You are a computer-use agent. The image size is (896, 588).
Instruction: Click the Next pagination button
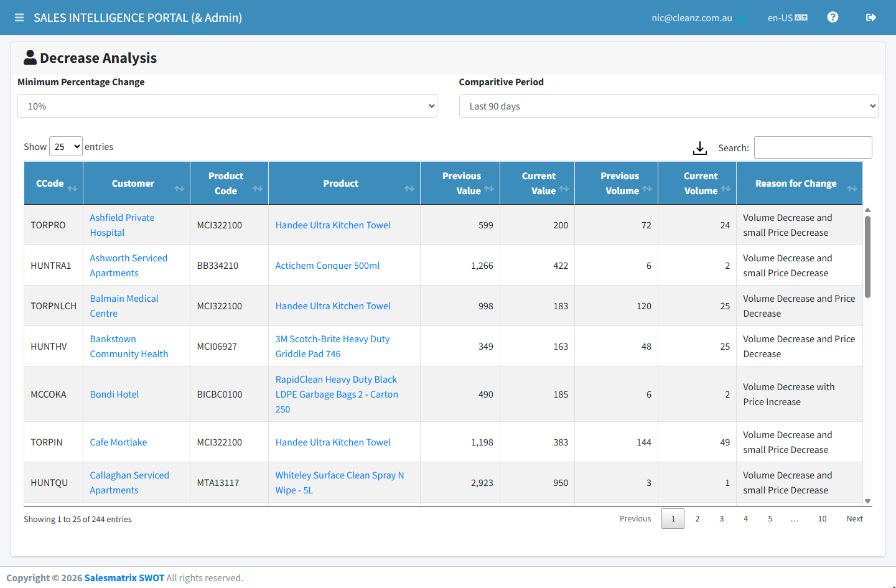point(855,518)
